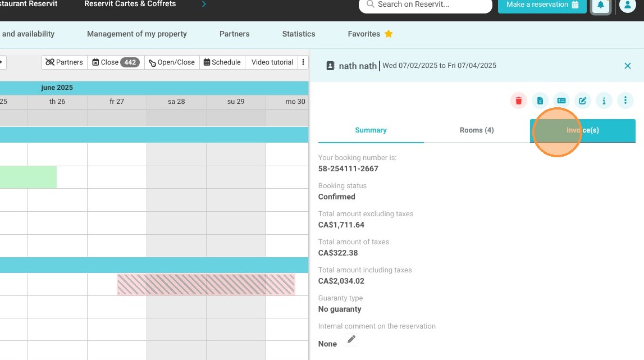Image resolution: width=644 pixels, height=360 pixels.
Task: Expand the property list chevron in the top bar
Action: point(204,4)
